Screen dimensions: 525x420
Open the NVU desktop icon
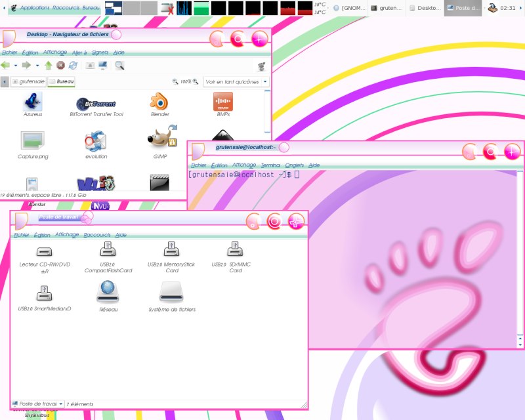100,205
